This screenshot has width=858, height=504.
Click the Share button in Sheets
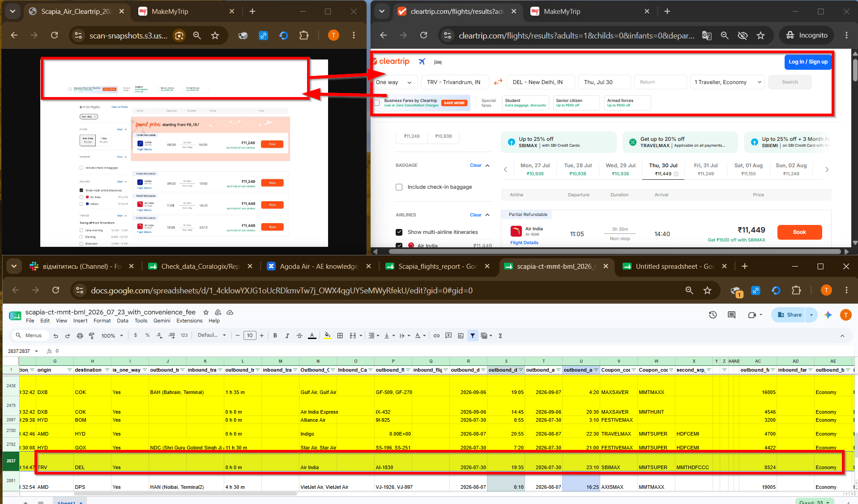790,315
